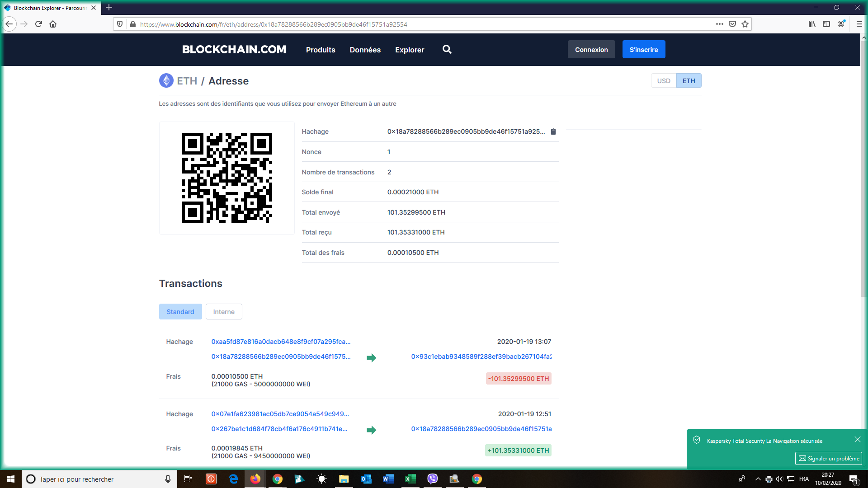The width and height of the screenshot is (868, 488).
Task: Bookmark this page with the star icon
Action: point(745,24)
